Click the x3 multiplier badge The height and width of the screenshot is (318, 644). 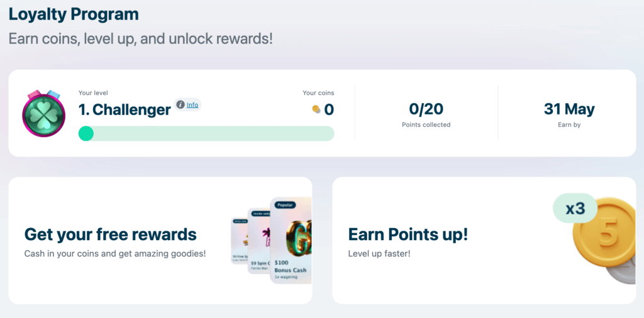point(575,208)
